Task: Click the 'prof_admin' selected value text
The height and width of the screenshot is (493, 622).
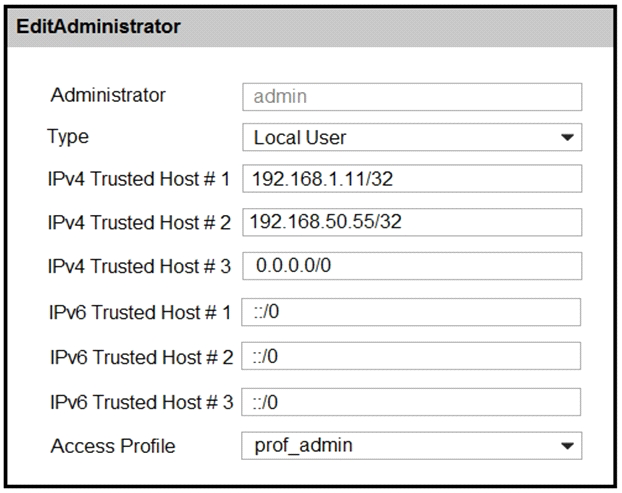Action: point(297,445)
